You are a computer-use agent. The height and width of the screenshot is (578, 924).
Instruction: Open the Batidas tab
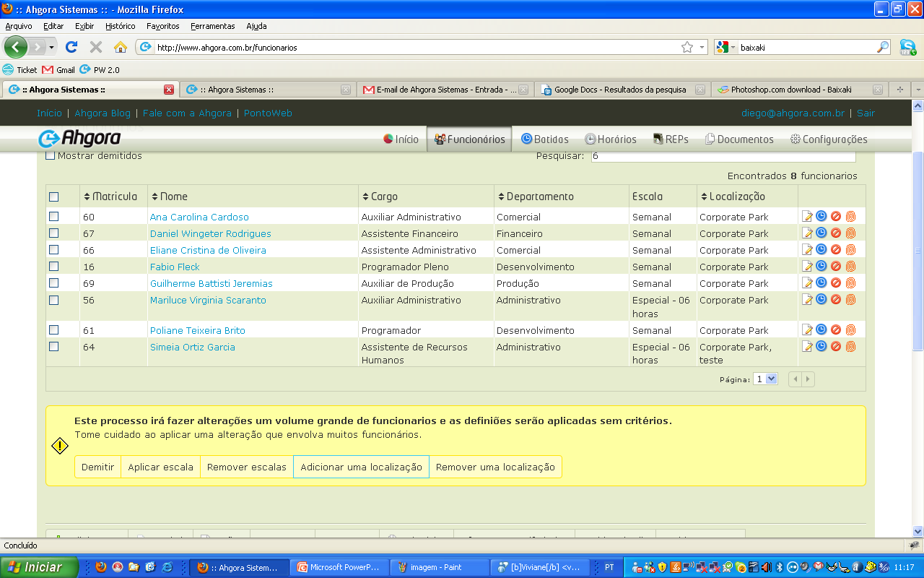545,139
